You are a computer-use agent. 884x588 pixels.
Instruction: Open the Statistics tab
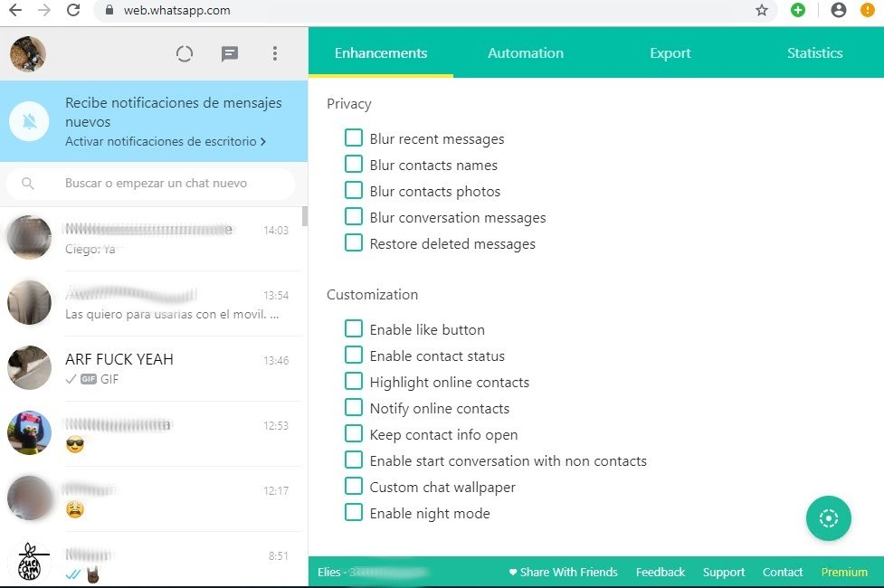814,53
